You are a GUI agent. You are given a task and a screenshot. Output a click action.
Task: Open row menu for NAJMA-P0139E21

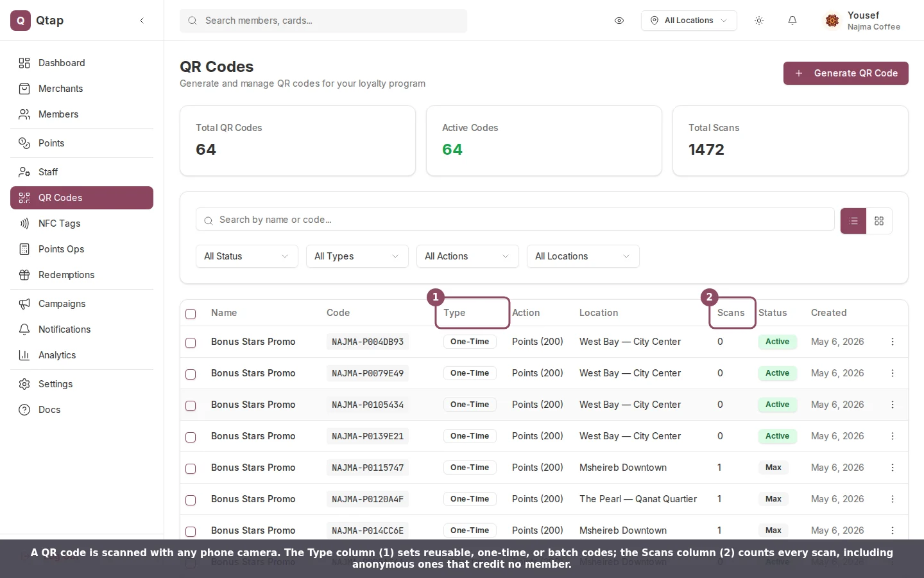893,436
